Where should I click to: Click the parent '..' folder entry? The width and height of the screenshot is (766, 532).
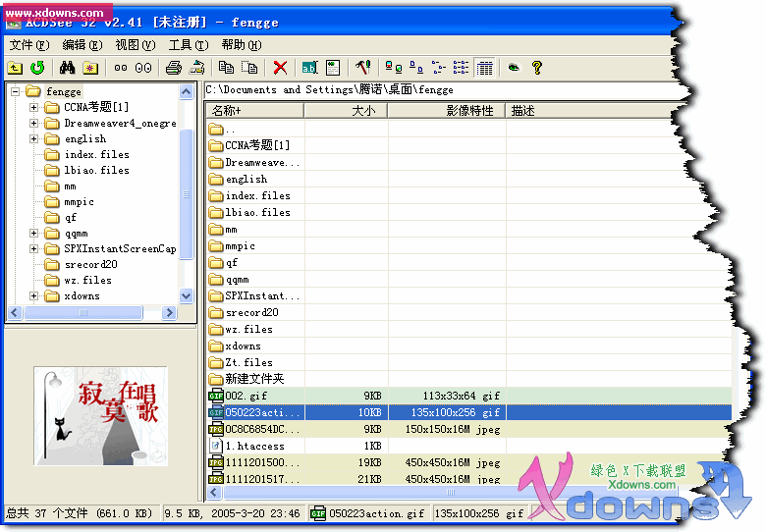[221, 130]
